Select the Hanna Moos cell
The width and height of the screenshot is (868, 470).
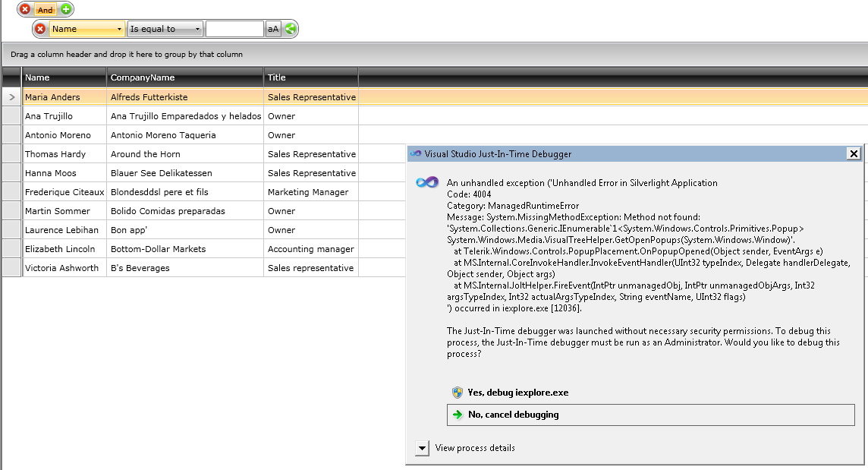[64, 173]
